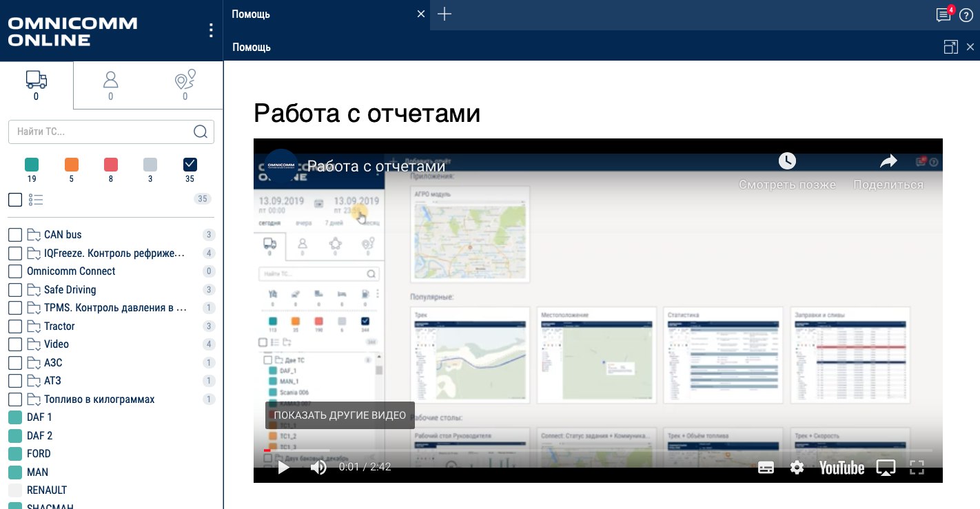
Task: Expand the 'Топливо в килограммах' folder
Action: pyautogui.click(x=34, y=399)
